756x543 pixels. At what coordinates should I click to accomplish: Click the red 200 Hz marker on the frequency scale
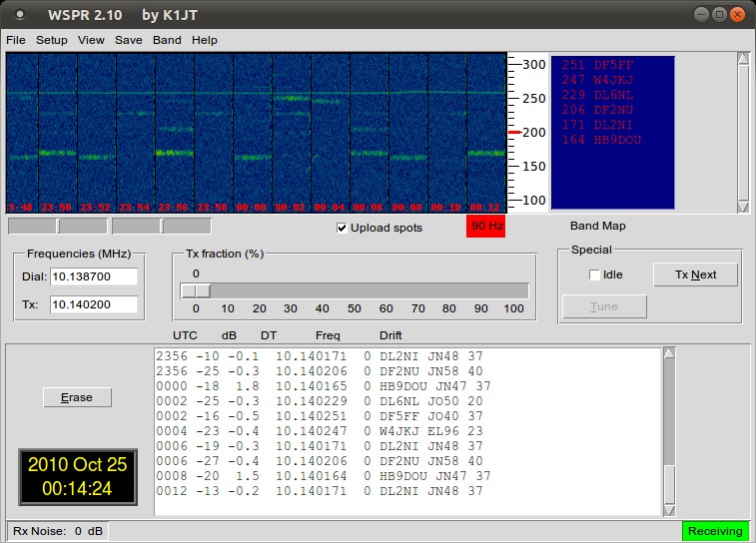(514, 132)
